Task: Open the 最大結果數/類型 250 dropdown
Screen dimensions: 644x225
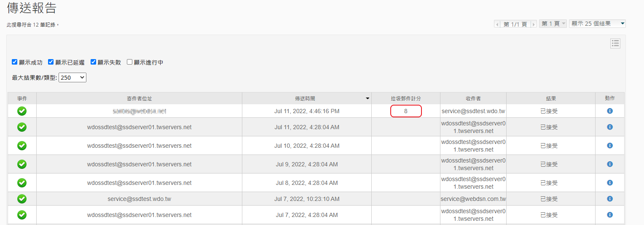Action: click(72, 78)
